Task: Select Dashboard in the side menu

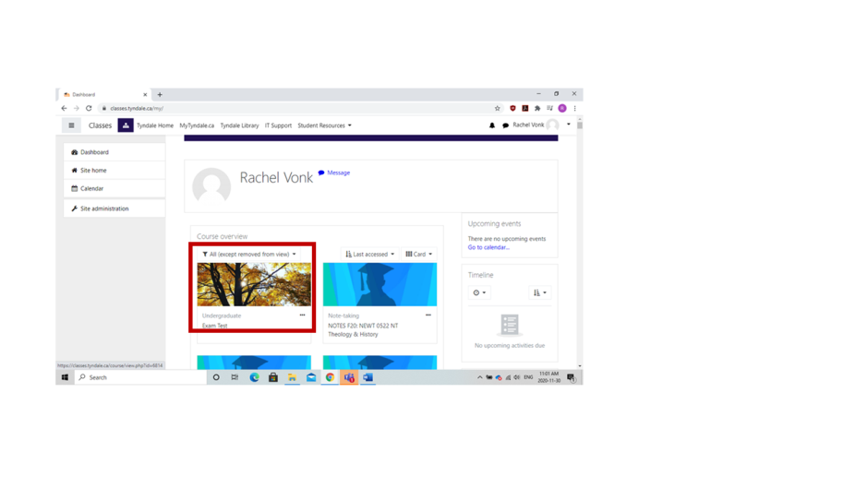Action: coord(115,152)
